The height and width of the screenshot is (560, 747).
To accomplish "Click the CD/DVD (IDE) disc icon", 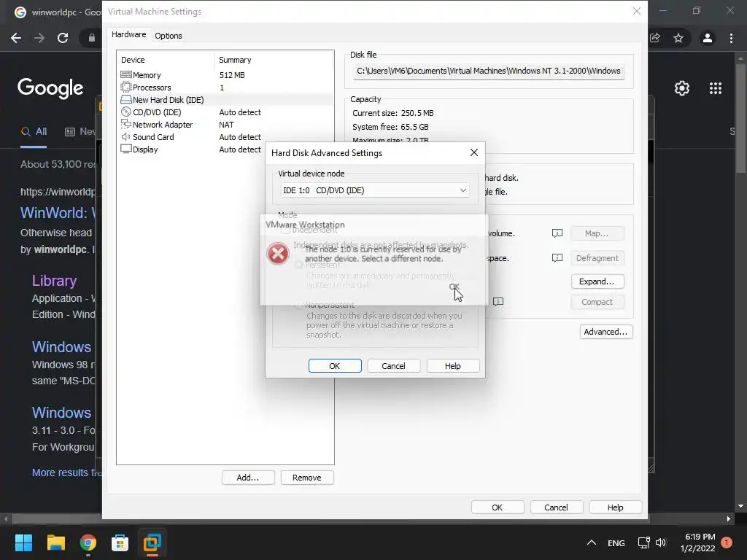I will [x=125, y=112].
